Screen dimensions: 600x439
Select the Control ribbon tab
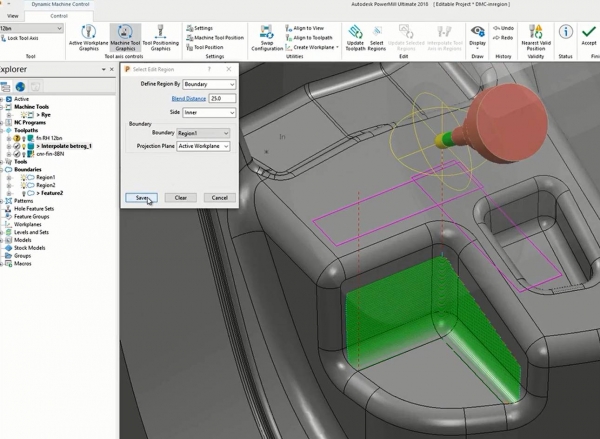[x=59, y=16]
